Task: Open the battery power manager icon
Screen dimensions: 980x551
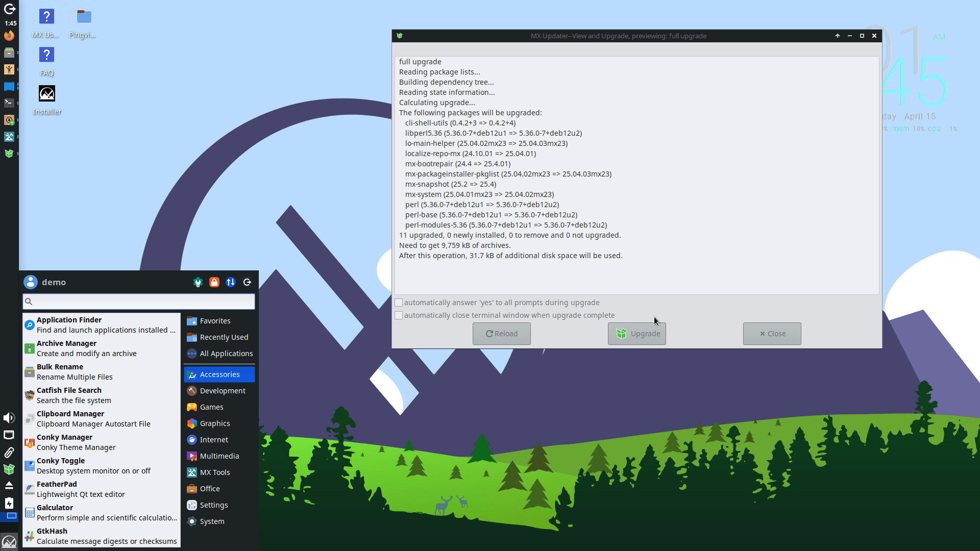Action: (9, 503)
